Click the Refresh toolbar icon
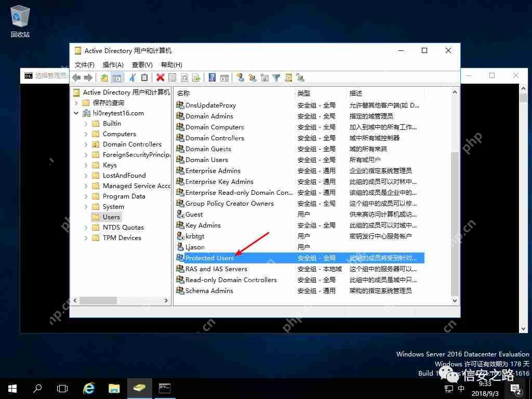Viewport: 532px width, 399px height. pos(184,78)
